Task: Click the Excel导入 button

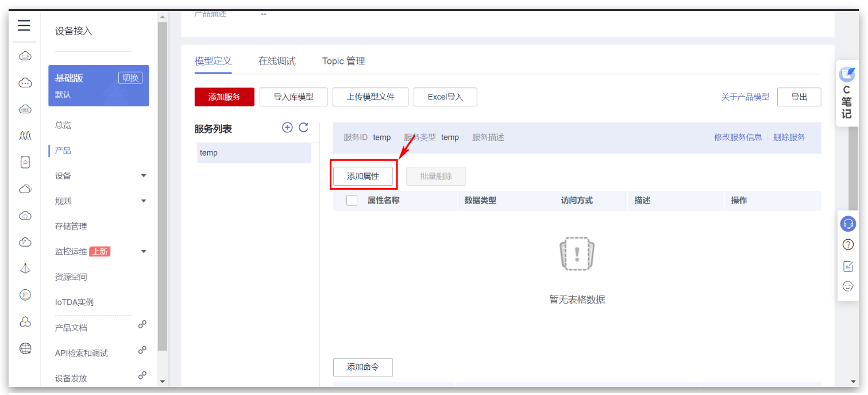Action: pyautogui.click(x=445, y=97)
